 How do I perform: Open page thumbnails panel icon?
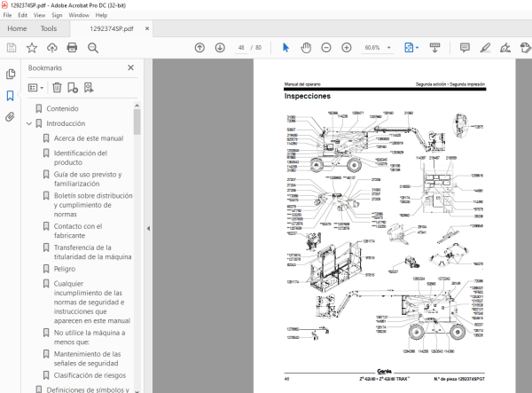click(11, 74)
